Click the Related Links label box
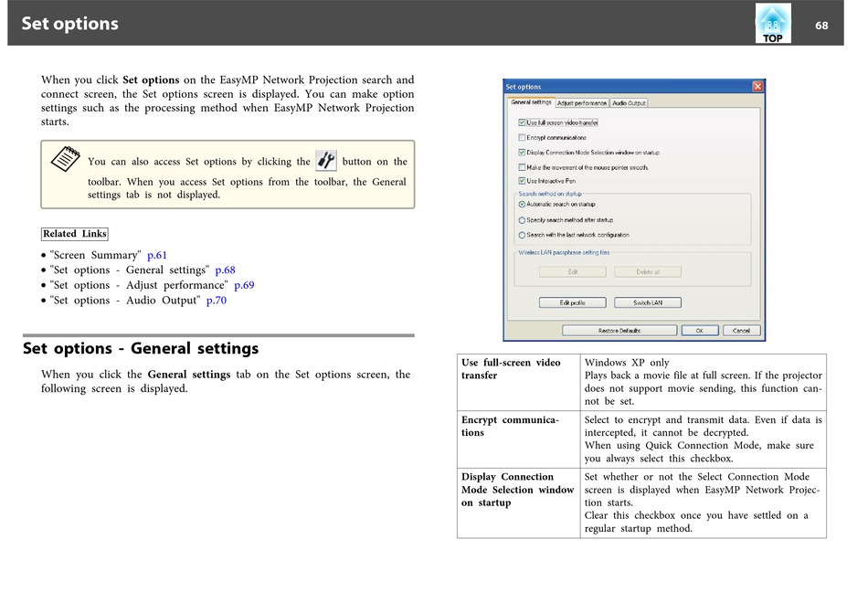The image size is (868, 603). [x=75, y=234]
